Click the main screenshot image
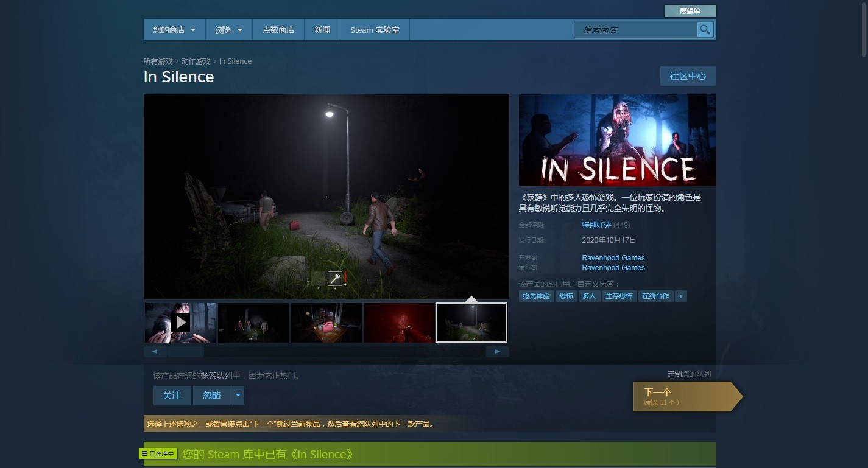868x468 pixels. [x=326, y=197]
